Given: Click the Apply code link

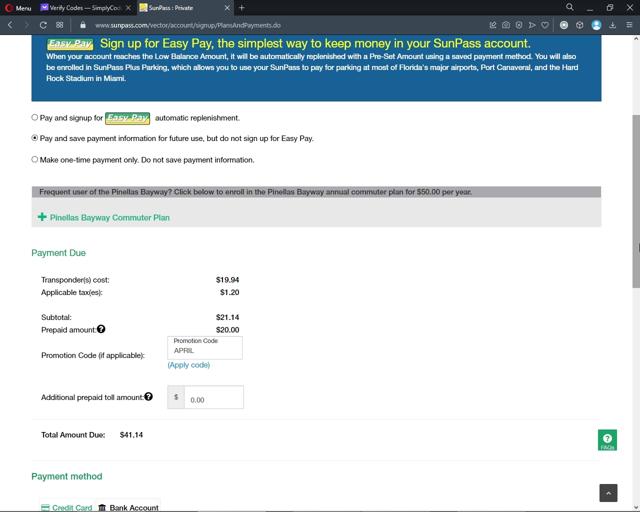Looking at the screenshot, I should (x=189, y=365).
